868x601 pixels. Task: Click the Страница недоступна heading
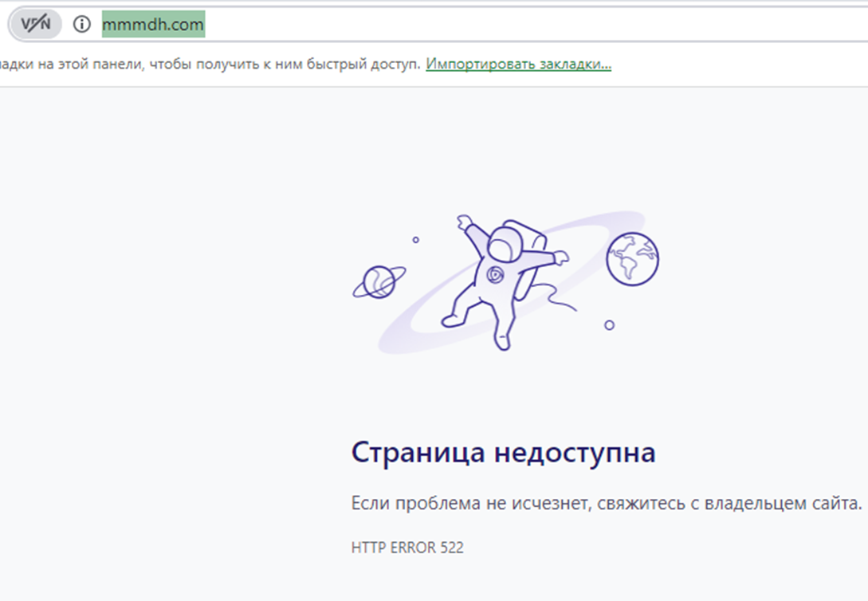click(x=503, y=453)
